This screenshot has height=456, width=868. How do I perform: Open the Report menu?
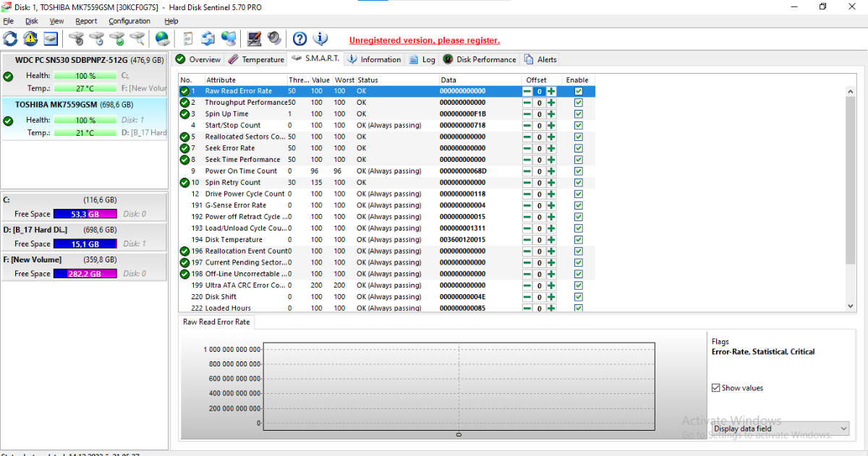click(x=86, y=21)
